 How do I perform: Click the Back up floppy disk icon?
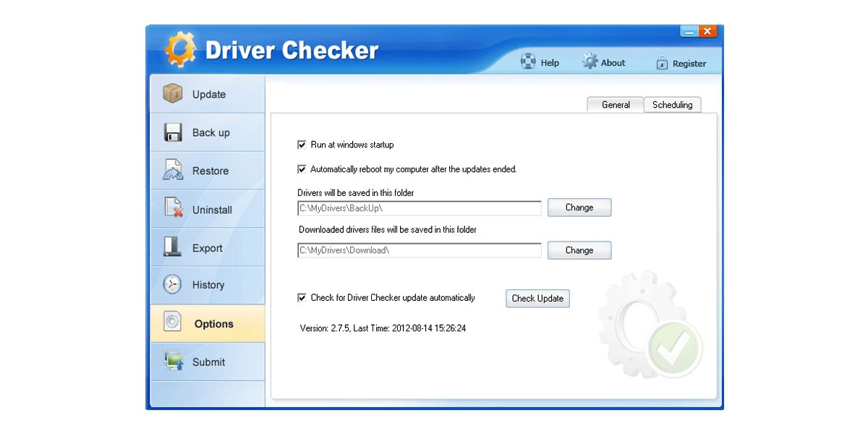tap(173, 132)
